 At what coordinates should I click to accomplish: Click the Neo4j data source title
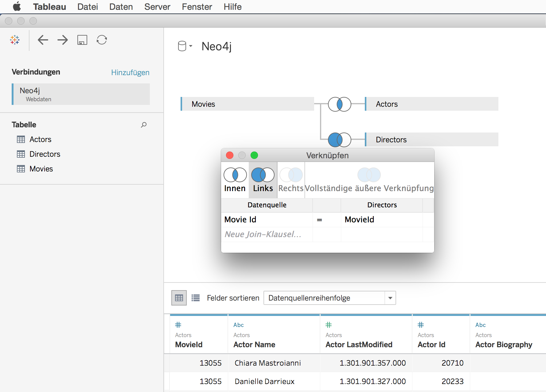pyautogui.click(x=216, y=47)
